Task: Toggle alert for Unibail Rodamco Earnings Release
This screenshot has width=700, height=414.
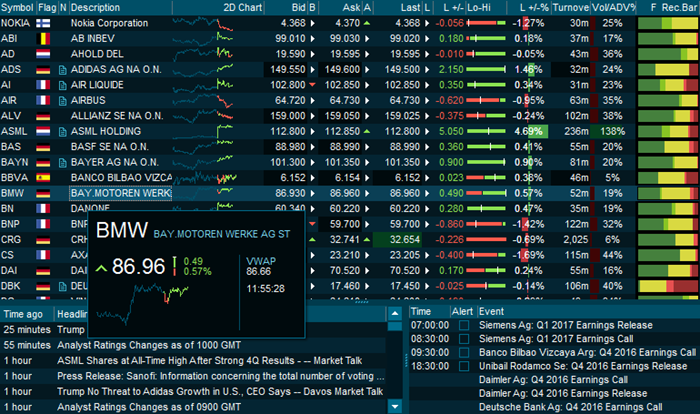Action: tap(464, 366)
